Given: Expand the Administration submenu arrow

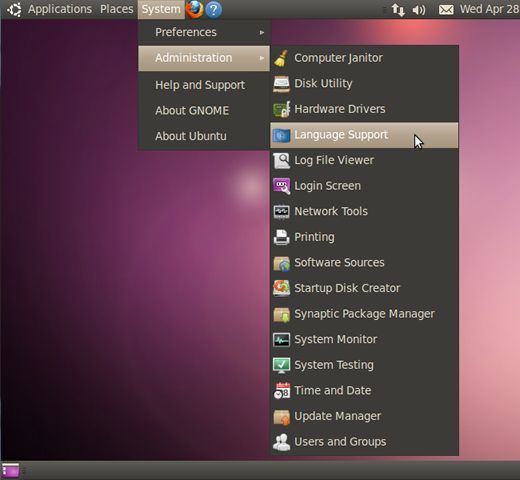Looking at the screenshot, I should pos(262,58).
